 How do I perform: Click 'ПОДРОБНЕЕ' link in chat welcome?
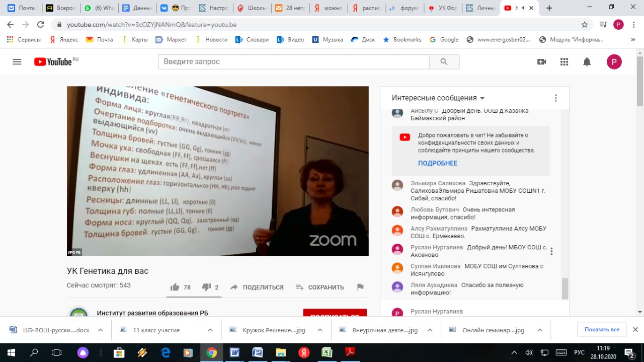pos(437,163)
